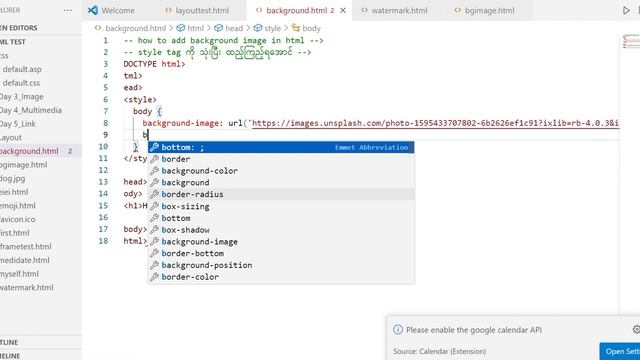
Task: Select 'bottom: ;' Emmet suggestion
Action: pos(281,147)
